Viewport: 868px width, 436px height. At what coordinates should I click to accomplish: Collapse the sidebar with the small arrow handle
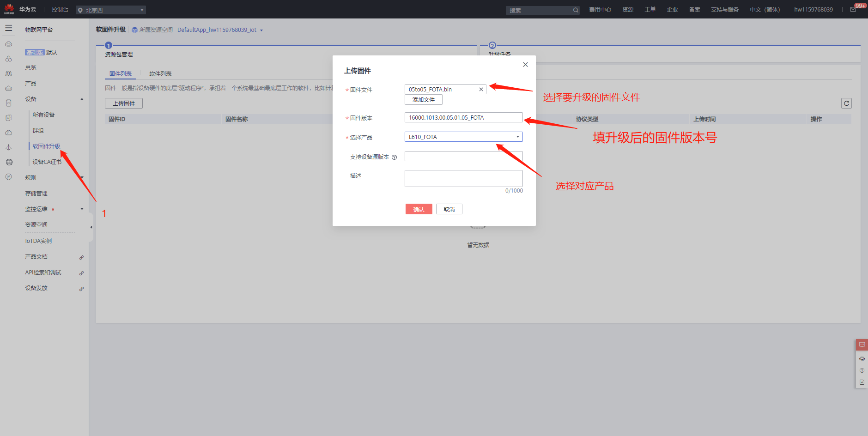tap(91, 227)
